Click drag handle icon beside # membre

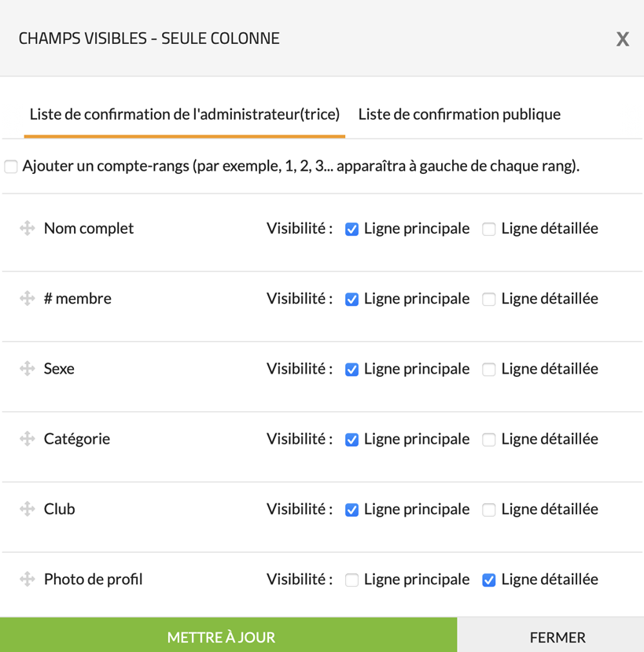pyautogui.click(x=28, y=299)
